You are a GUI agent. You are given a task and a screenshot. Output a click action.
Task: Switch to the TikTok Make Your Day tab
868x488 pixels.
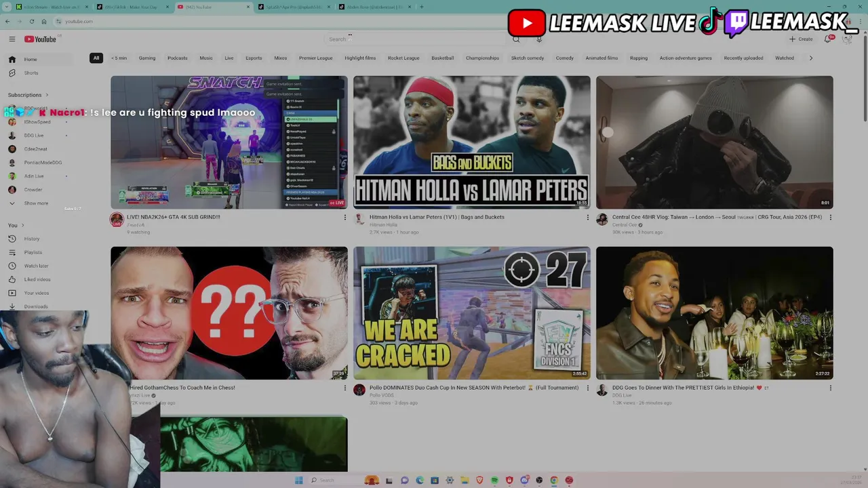coord(132,7)
